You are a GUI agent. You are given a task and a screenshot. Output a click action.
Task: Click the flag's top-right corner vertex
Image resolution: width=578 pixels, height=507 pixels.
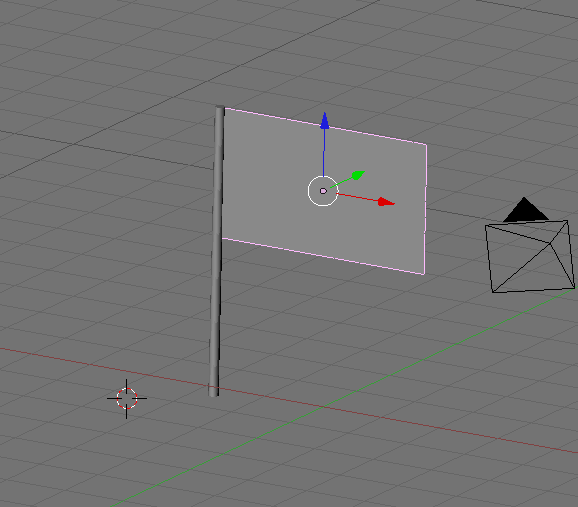426,144
